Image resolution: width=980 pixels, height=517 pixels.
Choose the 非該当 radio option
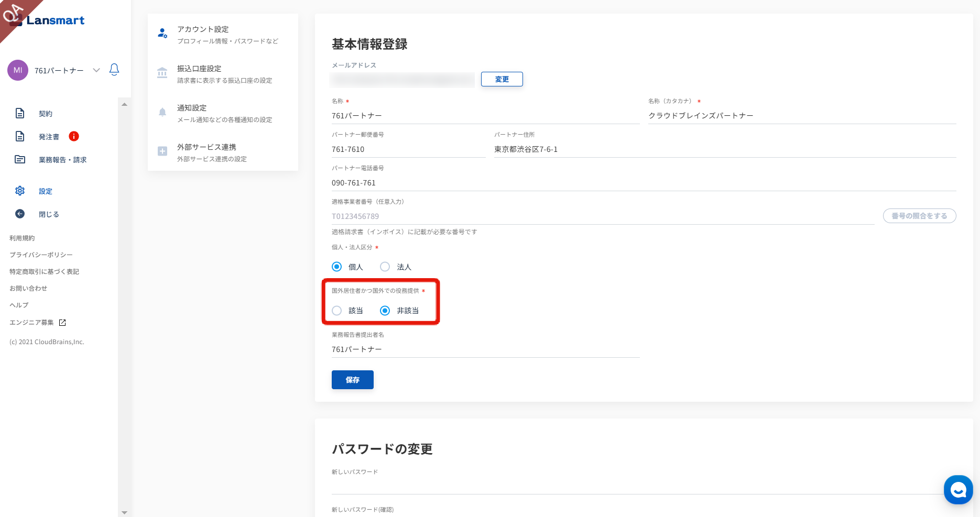[x=385, y=311]
